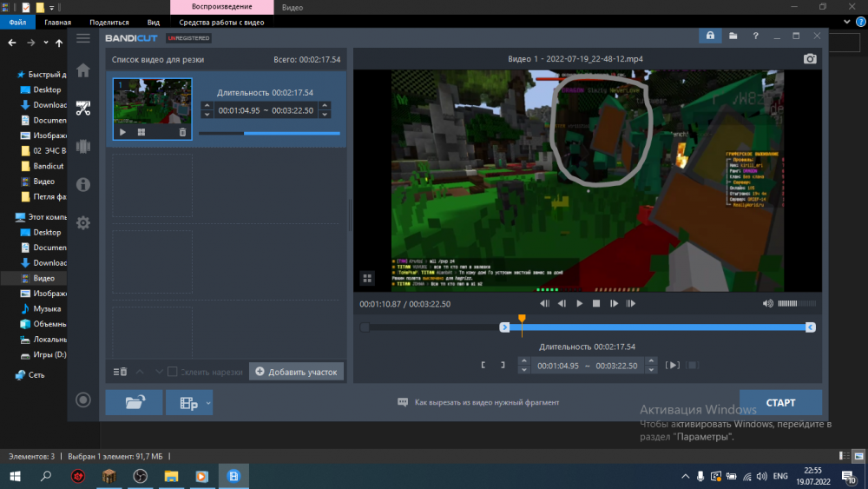Move segment down arrow in list footer
This screenshot has width=868, height=489.
tap(159, 372)
